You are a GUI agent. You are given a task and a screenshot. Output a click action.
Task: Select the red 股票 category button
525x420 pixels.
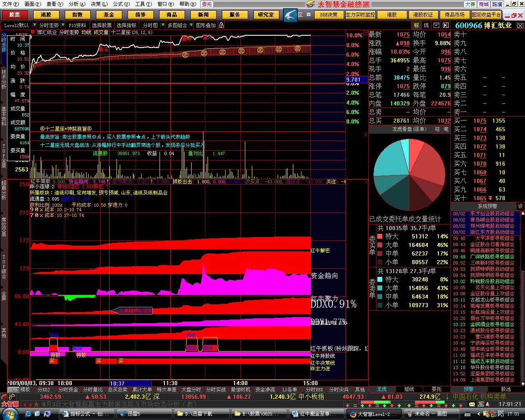15,14
